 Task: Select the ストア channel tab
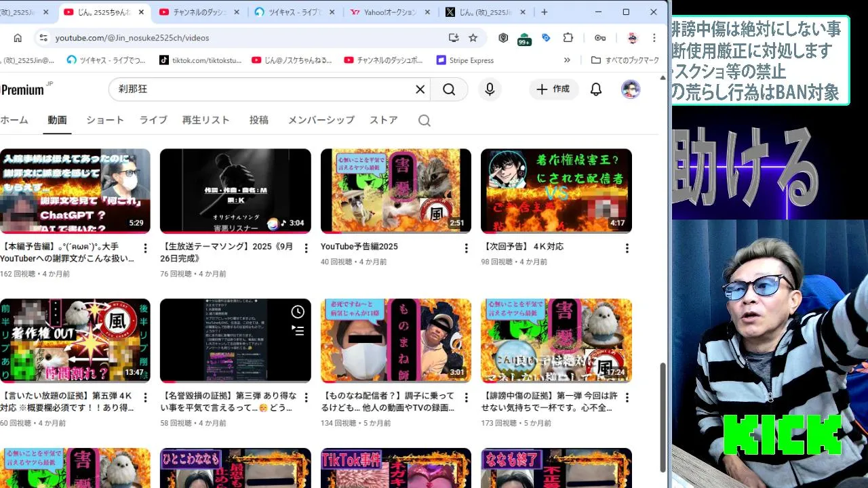pyautogui.click(x=384, y=120)
